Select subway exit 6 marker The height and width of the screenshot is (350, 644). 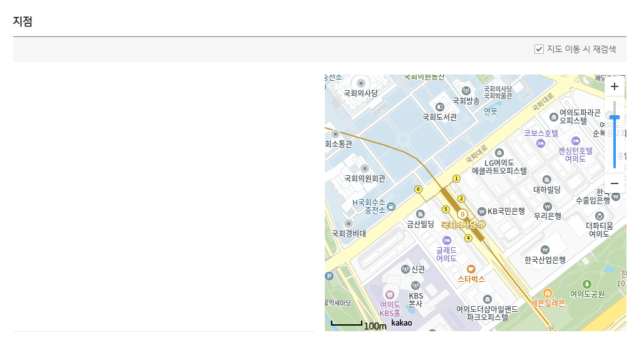point(418,189)
